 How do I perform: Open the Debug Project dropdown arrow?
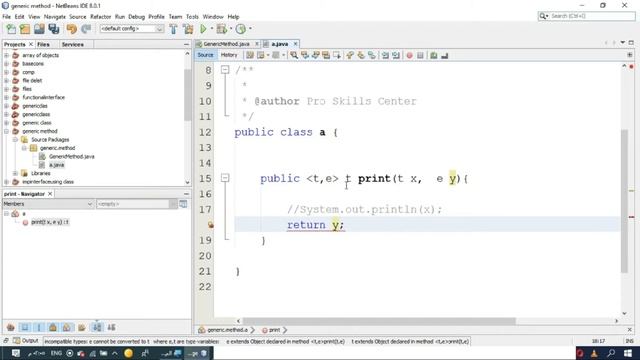pyautogui.click(x=231, y=29)
